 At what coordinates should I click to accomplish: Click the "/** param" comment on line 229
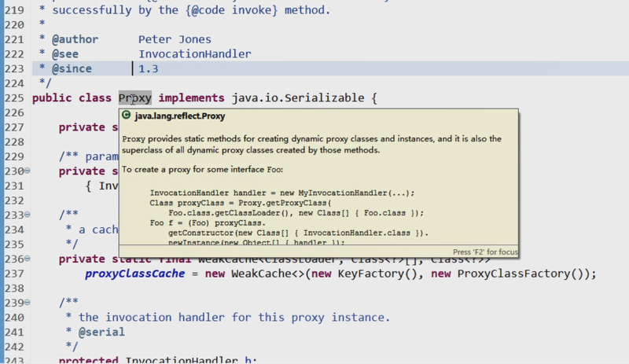(88, 156)
